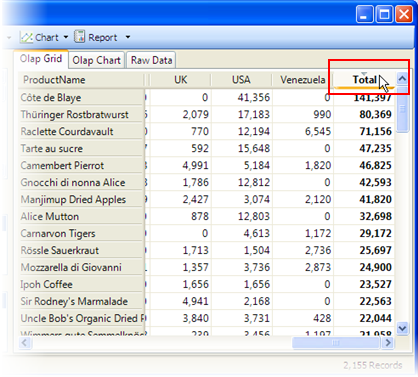Click the horizontal scrollbar left arrow
418x377 pixels.
point(25,343)
